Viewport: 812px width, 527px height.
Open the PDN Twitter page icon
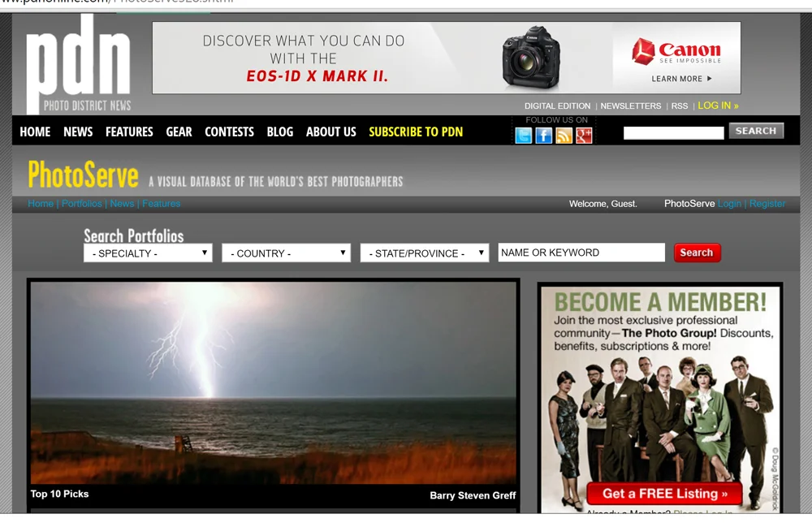(524, 136)
